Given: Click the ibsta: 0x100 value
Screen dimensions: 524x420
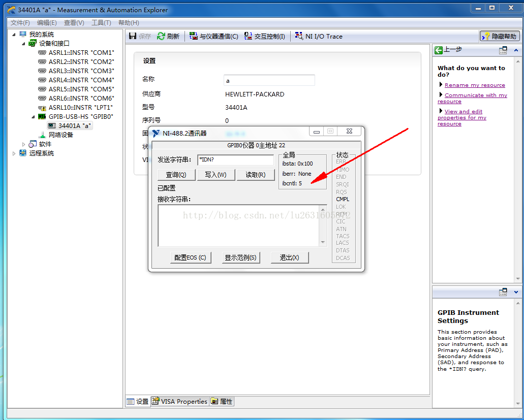Looking at the screenshot, I should (297, 164).
